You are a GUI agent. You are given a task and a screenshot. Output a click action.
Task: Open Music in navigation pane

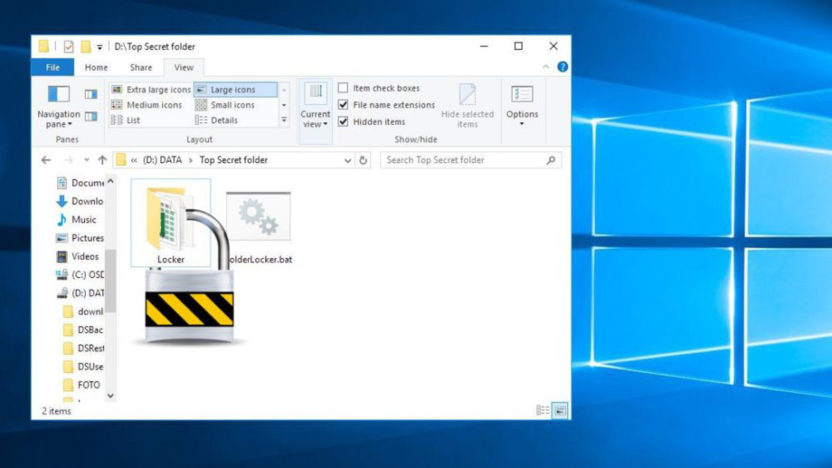coord(76,220)
